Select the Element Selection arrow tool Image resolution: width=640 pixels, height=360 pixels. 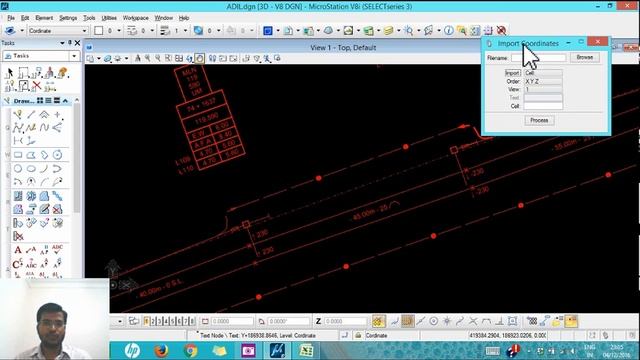10,73
